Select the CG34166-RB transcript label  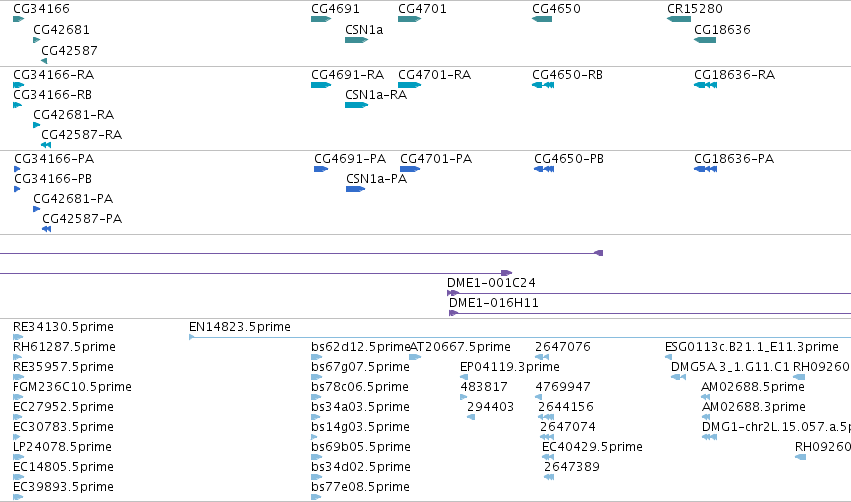[53, 95]
